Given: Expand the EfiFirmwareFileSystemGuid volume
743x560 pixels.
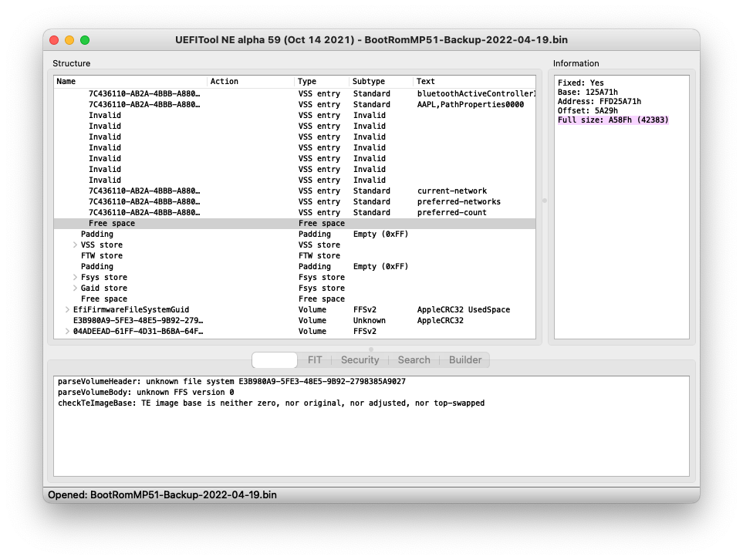Looking at the screenshot, I should tap(67, 310).
